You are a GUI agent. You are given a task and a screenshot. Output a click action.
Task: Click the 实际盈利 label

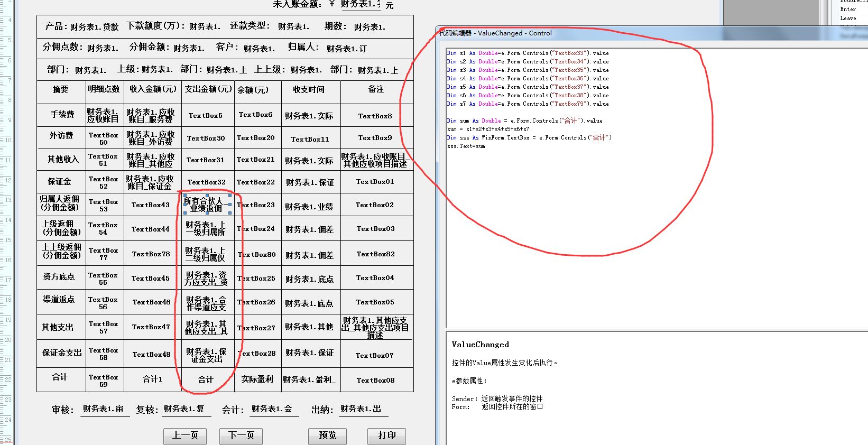[257, 379]
